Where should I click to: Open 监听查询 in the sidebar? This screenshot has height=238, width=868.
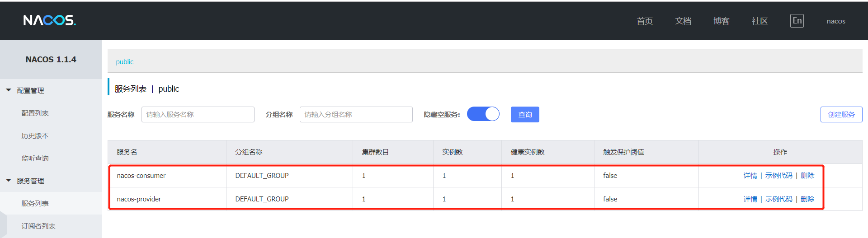(x=35, y=159)
